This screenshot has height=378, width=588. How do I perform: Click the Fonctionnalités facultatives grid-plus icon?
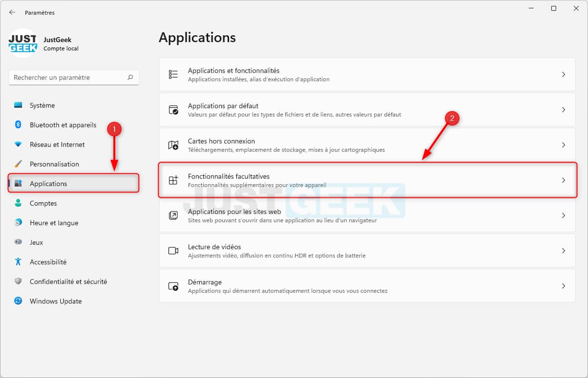tap(173, 180)
